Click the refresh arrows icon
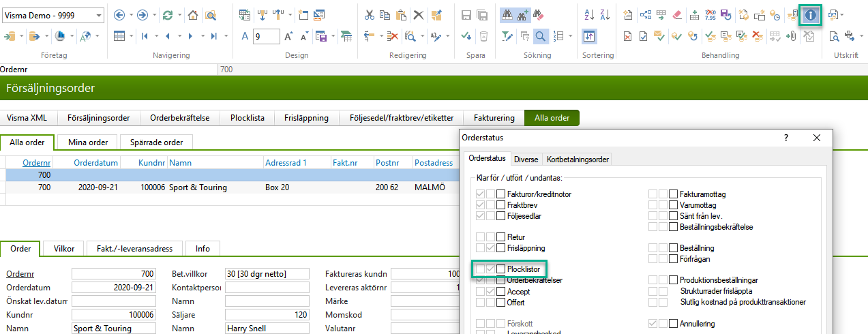 tap(168, 15)
